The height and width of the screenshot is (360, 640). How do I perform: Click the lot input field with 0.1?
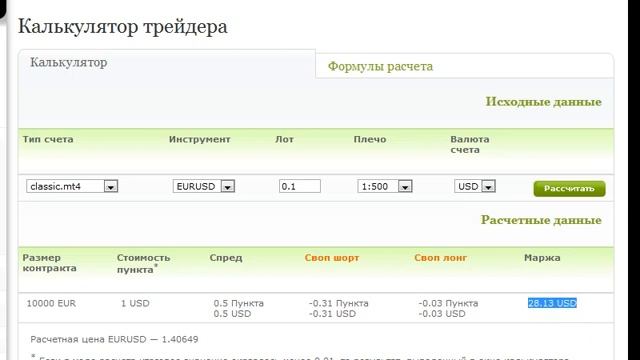coord(300,186)
